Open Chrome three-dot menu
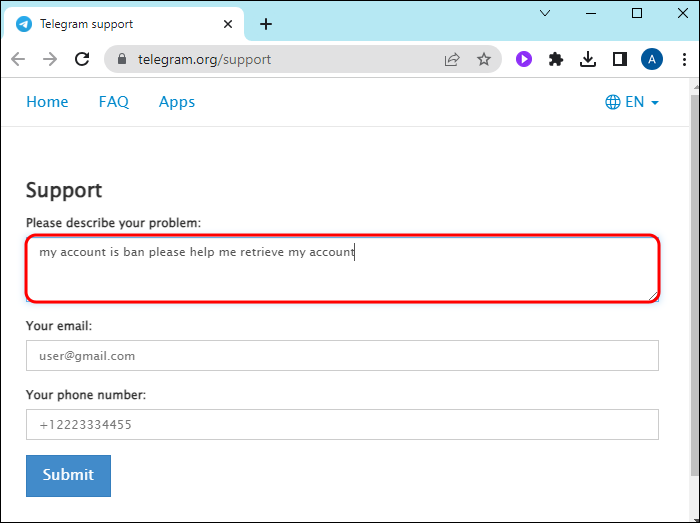This screenshot has height=523, width=700. click(x=684, y=59)
